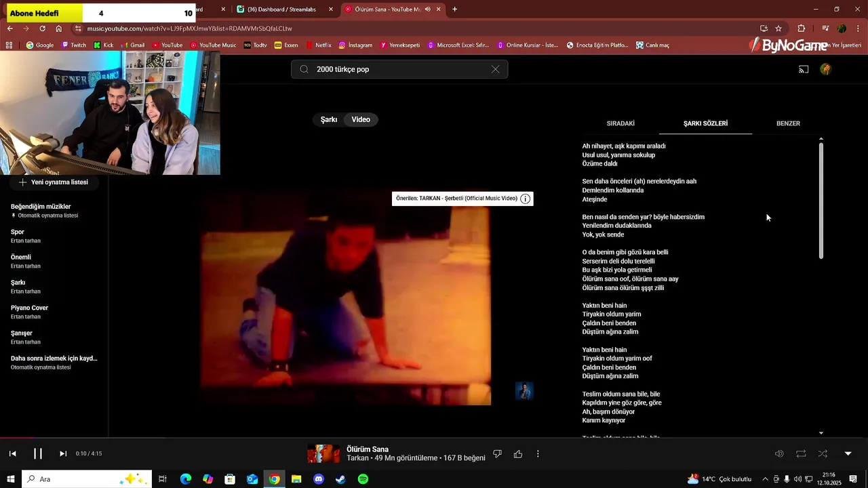Image resolution: width=868 pixels, height=488 pixels.
Task: Toggle repeat mode in player bar
Action: click(801, 453)
